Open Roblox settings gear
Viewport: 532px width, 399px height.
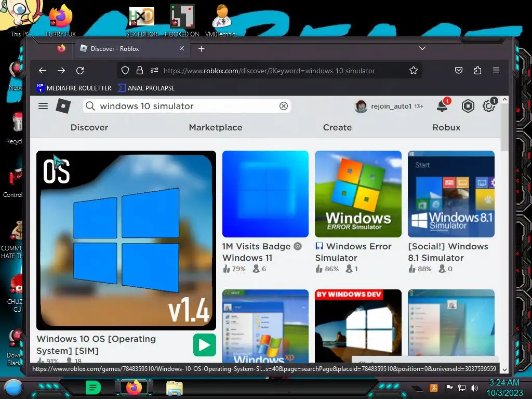489,106
